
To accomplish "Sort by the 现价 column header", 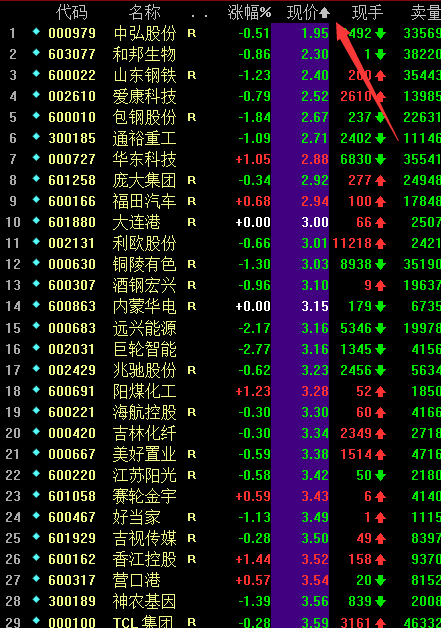I will click(x=308, y=12).
